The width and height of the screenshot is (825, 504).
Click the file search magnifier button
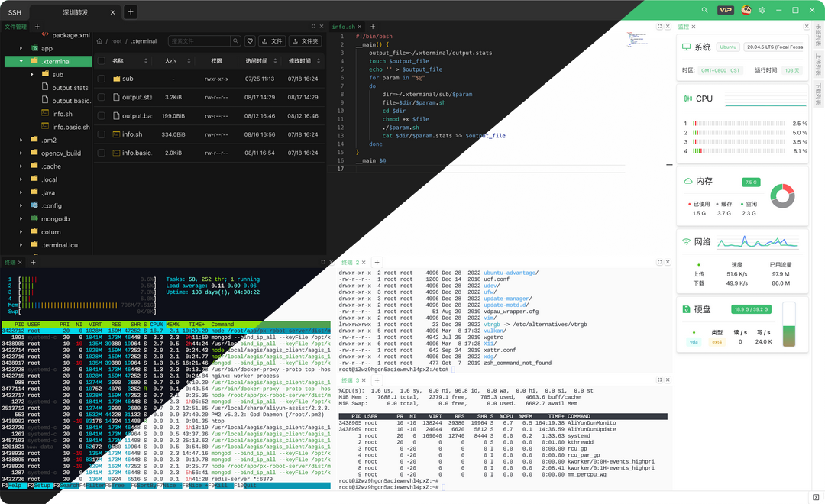click(x=236, y=40)
